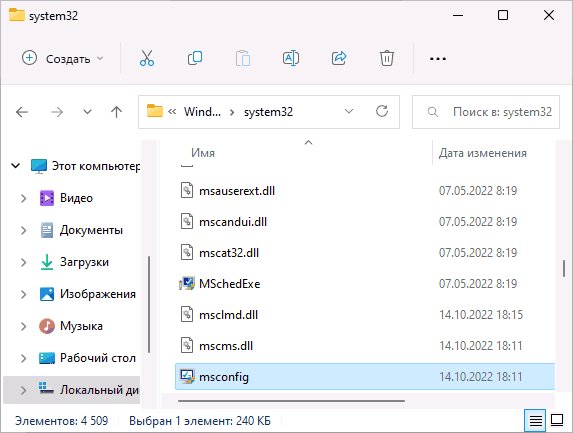Click the MSchedExe application icon

(187, 284)
